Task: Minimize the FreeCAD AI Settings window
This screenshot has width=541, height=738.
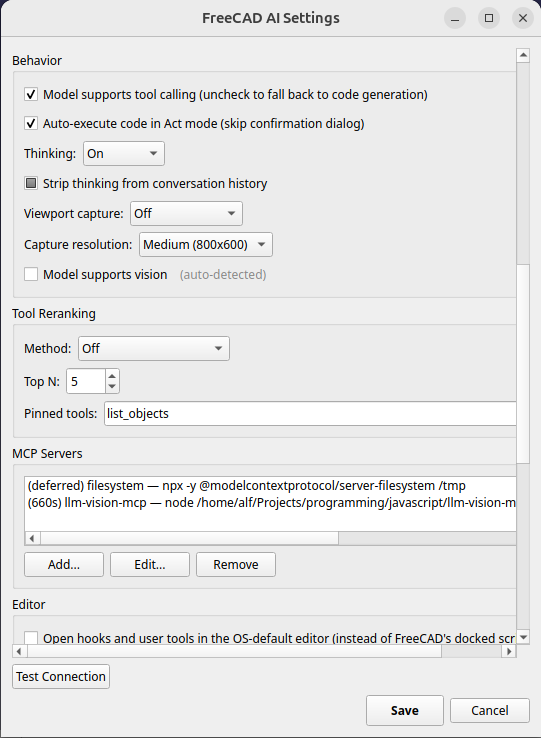Action: [455, 18]
